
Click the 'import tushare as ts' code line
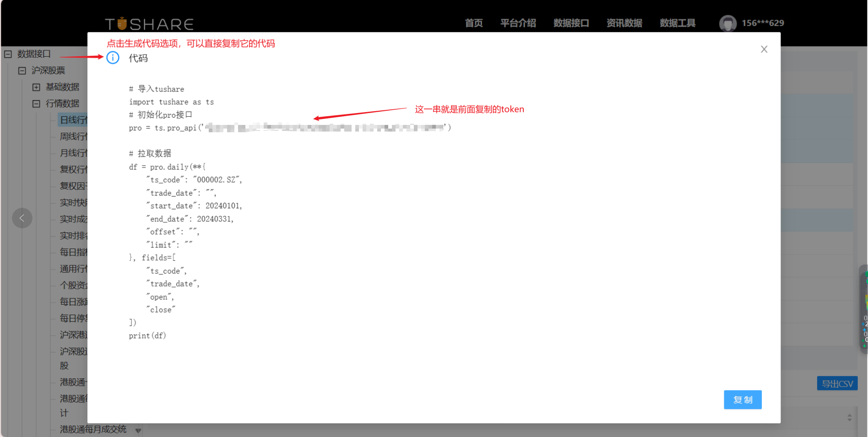[x=171, y=102]
